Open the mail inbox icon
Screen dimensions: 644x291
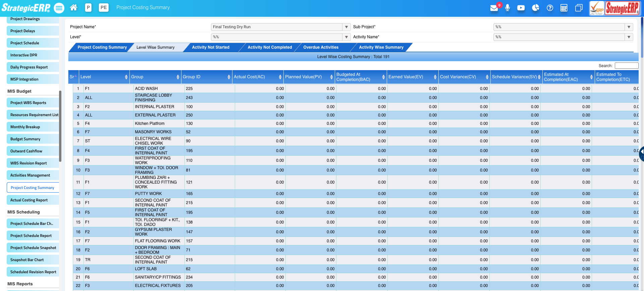494,8
